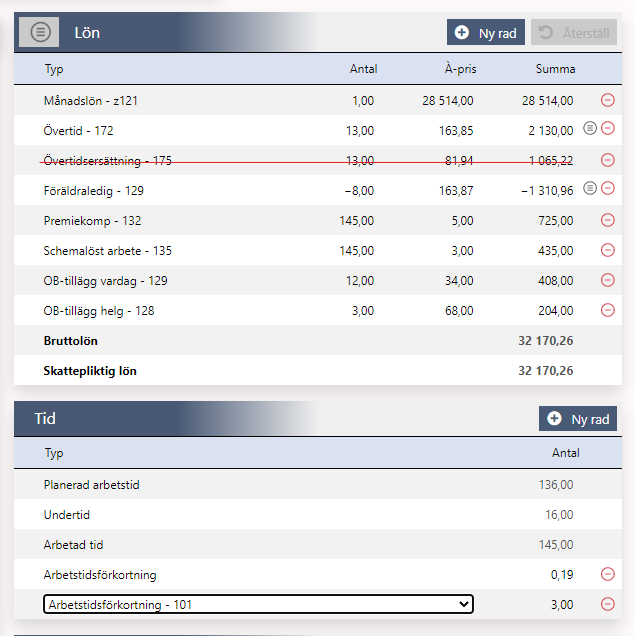The image size is (635, 636).
Task: Click Övertid Summa 2 130,00
Action: click(551, 131)
